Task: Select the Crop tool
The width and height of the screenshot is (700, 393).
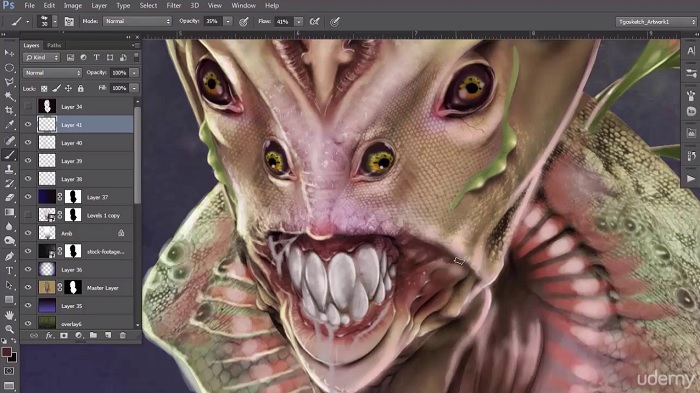Action: pyautogui.click(x=9, y=110)
